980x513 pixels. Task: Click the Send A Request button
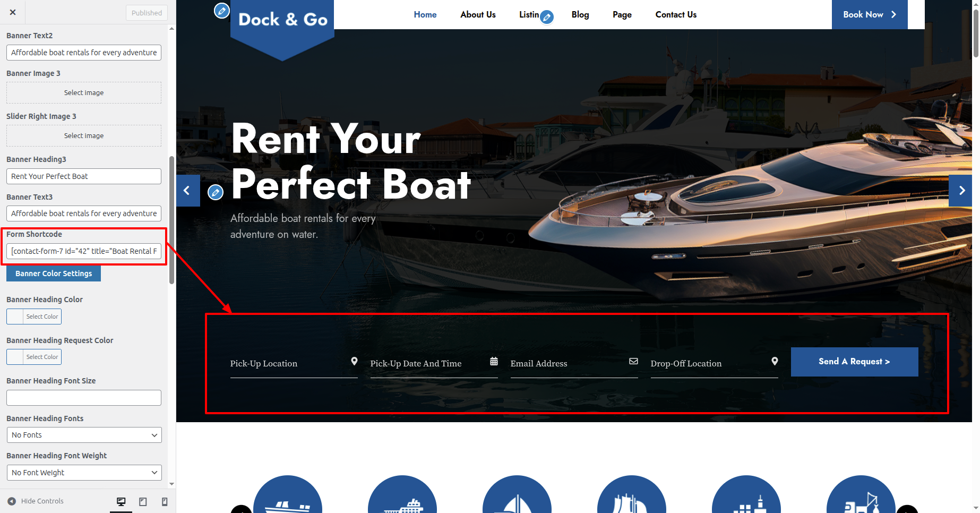(x=854, y=362)
